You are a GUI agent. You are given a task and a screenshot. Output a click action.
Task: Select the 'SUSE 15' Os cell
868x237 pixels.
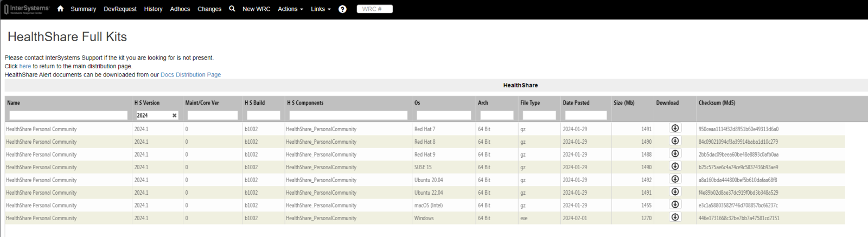(x=423, y=167)
